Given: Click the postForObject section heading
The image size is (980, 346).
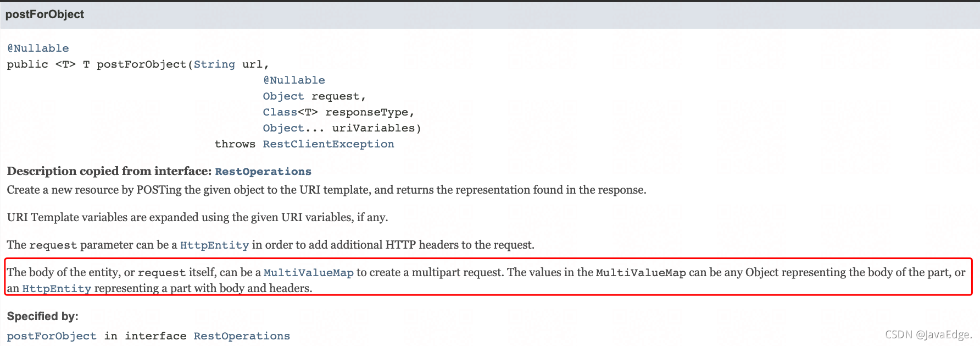Looking at the screenshot, I should [44, 14].
